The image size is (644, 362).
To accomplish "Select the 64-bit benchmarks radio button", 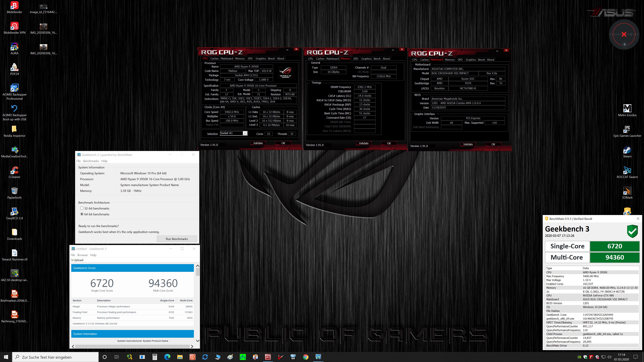I will (x=82, y=214).
